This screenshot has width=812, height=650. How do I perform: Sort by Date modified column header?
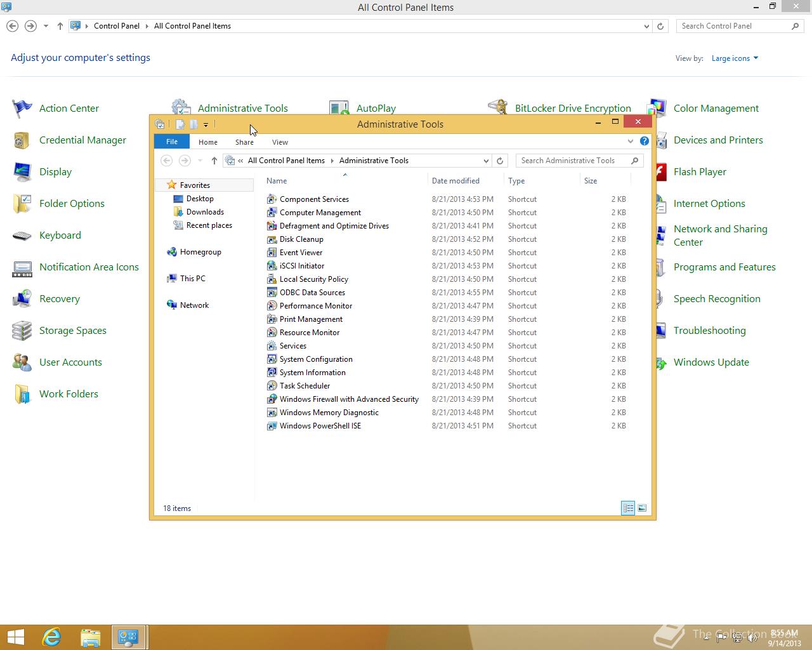(x=466, y=181)
